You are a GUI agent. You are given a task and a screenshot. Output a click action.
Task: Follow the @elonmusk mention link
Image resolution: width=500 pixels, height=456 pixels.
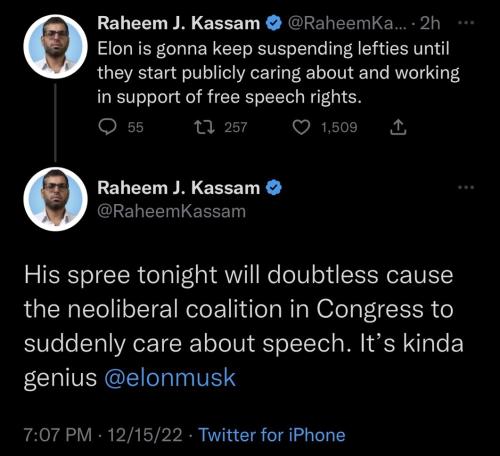(x=170, y=378)
